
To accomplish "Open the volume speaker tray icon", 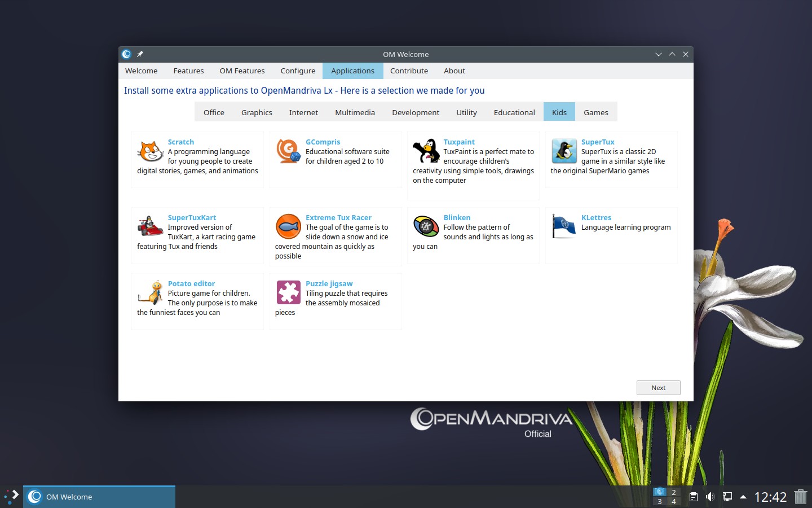I will 710,497.
